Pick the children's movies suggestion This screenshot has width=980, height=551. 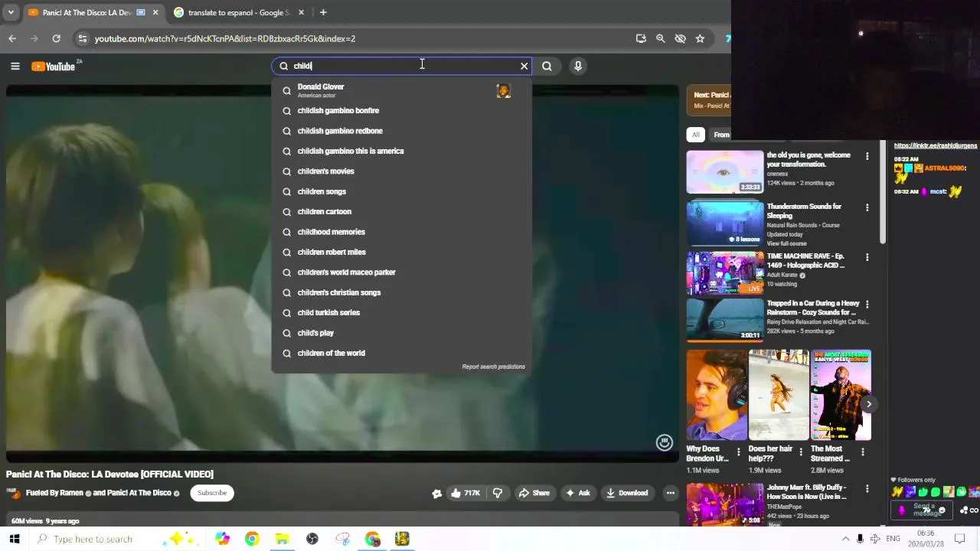tap(401, 171)
